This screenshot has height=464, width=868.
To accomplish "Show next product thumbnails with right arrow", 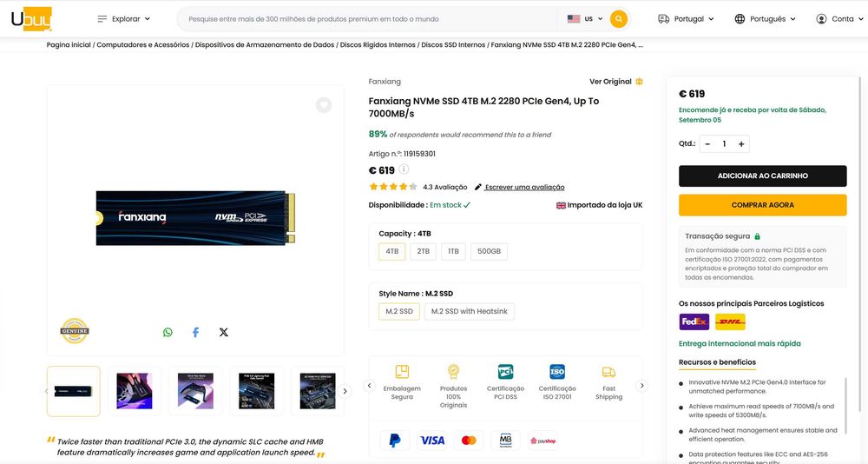I will [345, 391].
